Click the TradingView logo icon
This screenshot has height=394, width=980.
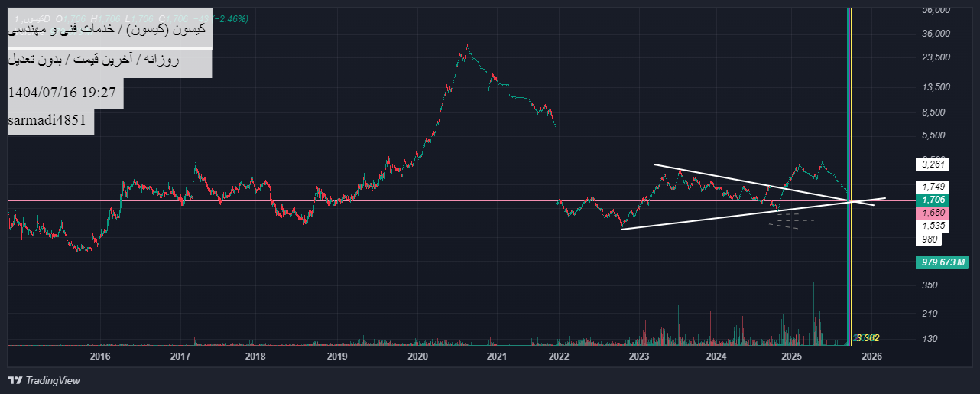(15, 380)
